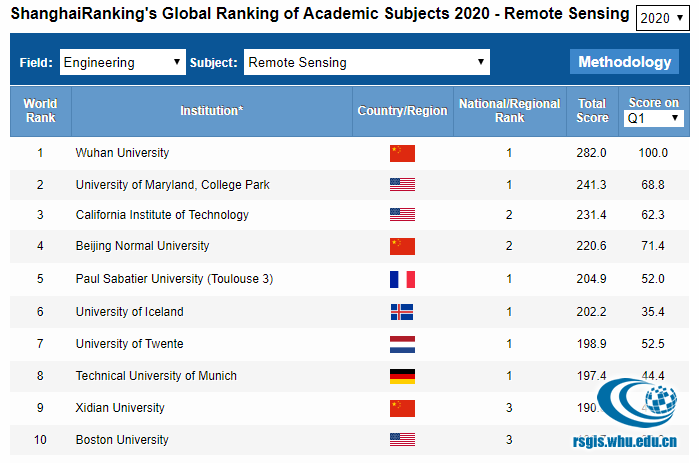Open Beijing Normal University link
699x463 pixels.
coord(142,246)
